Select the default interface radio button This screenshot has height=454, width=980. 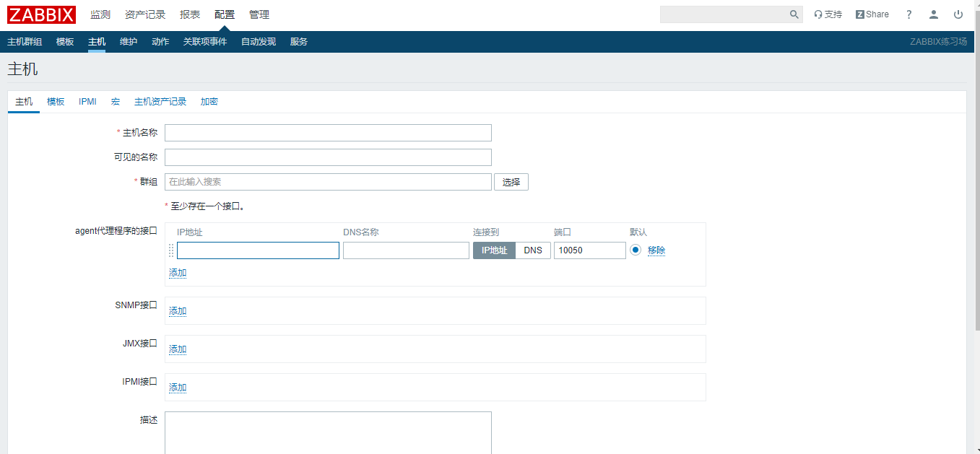pyautogui.click(x=636, y=250)
